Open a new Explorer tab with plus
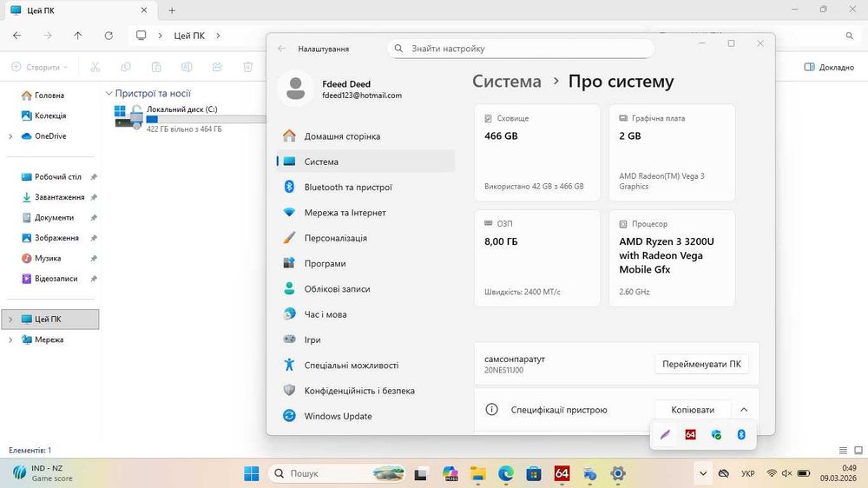 click(x=172, y=10)
